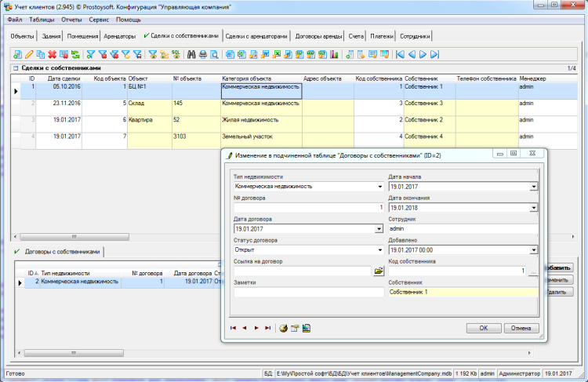
Task: Expand the Тип недвижимости dropdown
Action: click(x=379, y=187)
